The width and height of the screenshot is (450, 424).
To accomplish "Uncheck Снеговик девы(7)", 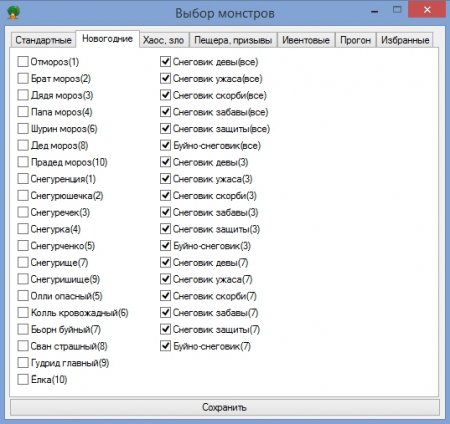I will tap(165, 262).
